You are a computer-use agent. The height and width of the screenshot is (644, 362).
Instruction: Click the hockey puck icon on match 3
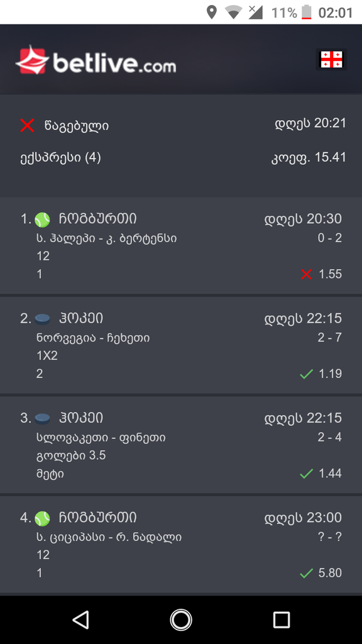(x=41, y=418)
